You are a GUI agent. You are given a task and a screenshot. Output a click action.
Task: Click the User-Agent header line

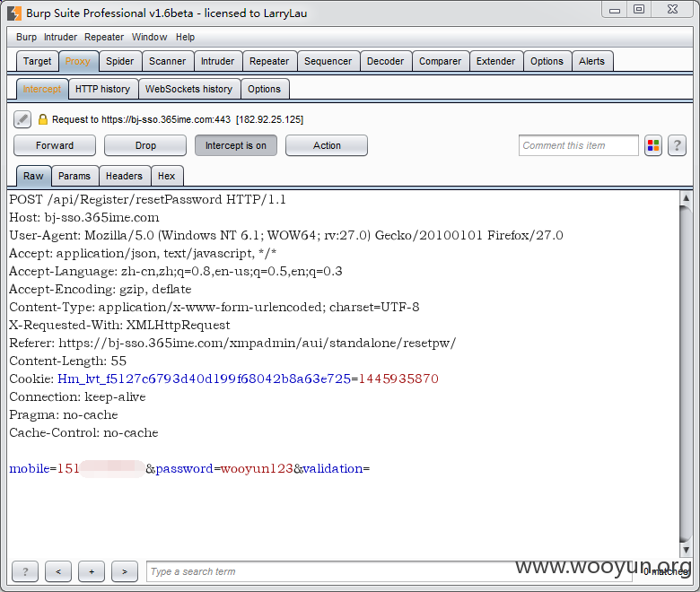(286, 236)
